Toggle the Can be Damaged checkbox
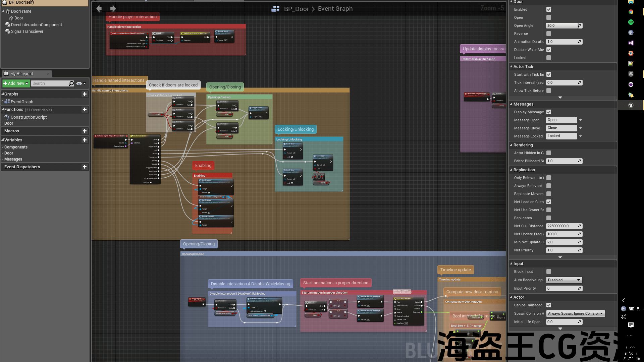Image resolution: width=644 pixels, height=362 pixels. (549, 305)
